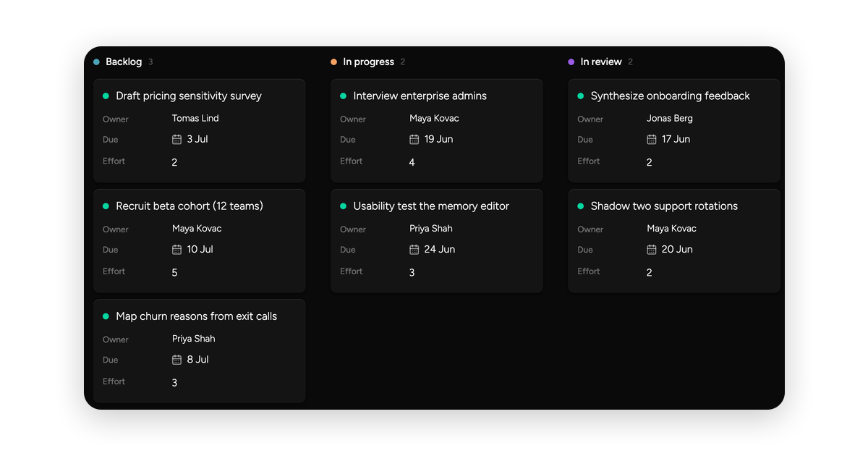Image resolution: width=868 pixels, height=456 pixels.
Task: Click the In review card count 2
Action: click(x=630, y=62)
